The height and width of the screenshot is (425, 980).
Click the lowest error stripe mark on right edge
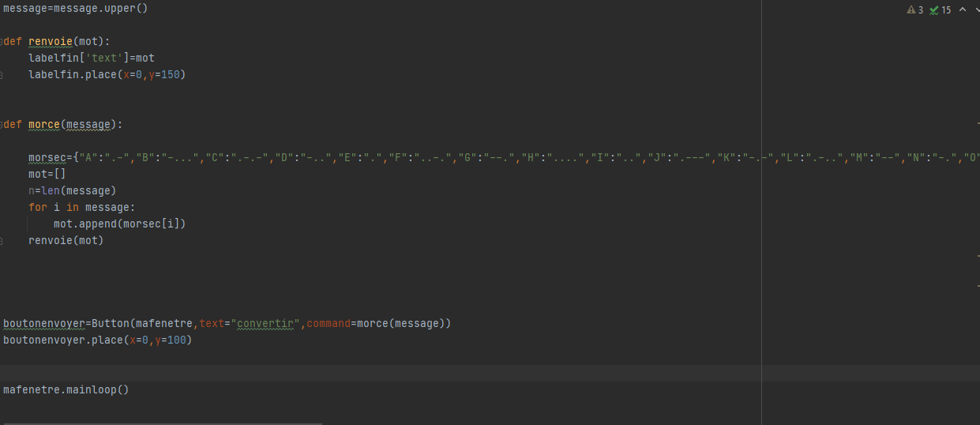pyautogui.click(x=978, y=285)
